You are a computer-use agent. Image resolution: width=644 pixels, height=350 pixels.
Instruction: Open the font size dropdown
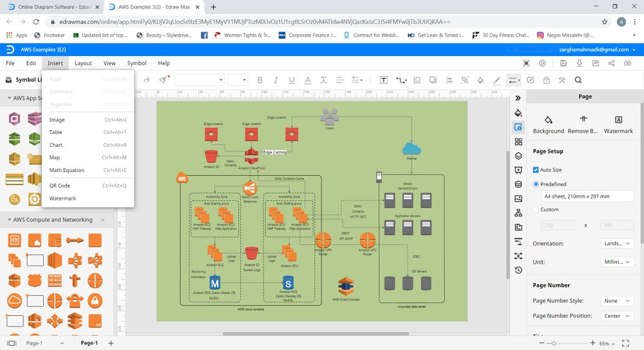pyautogui.click(x=238, y=80)
